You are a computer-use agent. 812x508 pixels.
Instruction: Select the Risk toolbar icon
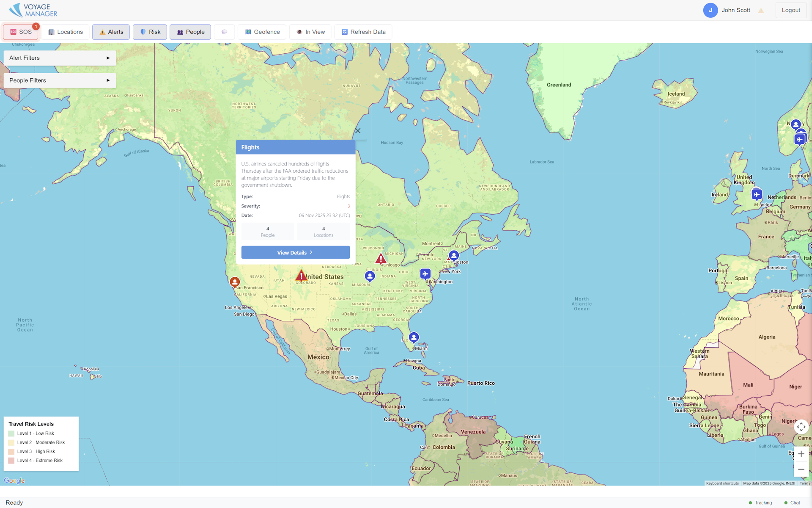point(149,32)
